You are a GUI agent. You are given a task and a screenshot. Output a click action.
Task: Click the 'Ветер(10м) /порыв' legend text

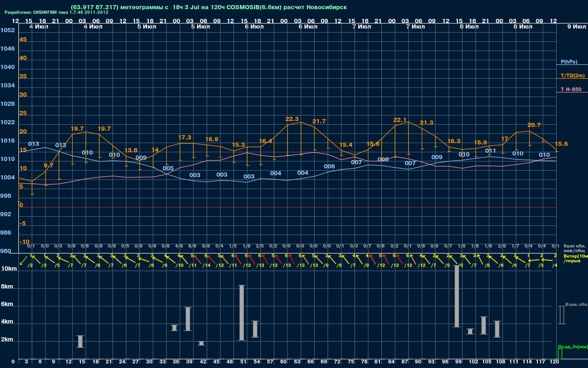click(576, 258)
